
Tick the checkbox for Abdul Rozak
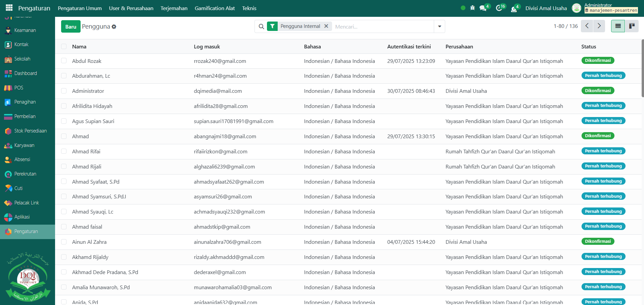point(64,61)
